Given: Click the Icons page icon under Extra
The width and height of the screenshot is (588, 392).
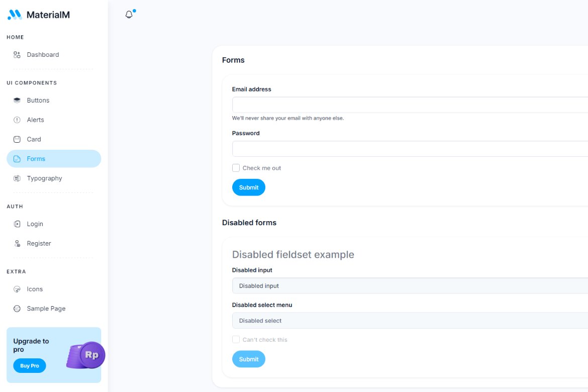Looking at the screenshot, I should point(17,289).
